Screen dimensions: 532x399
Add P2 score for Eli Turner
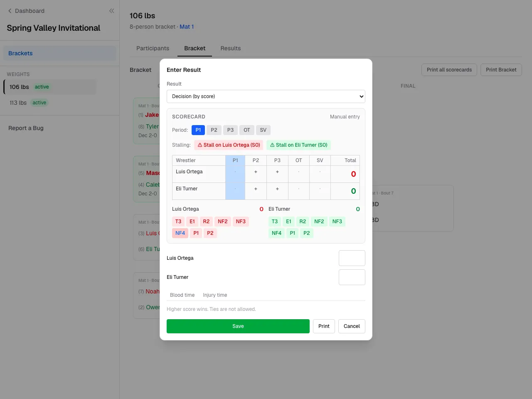pos(256,189)
